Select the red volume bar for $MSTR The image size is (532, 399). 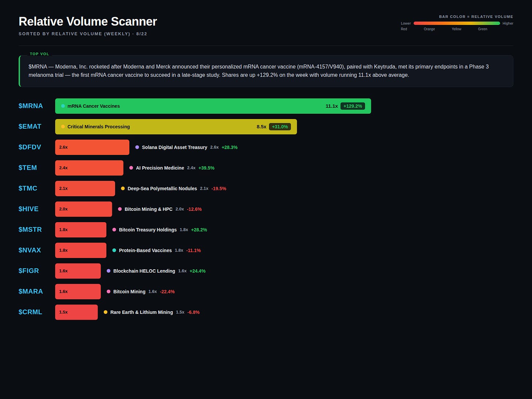81,230
